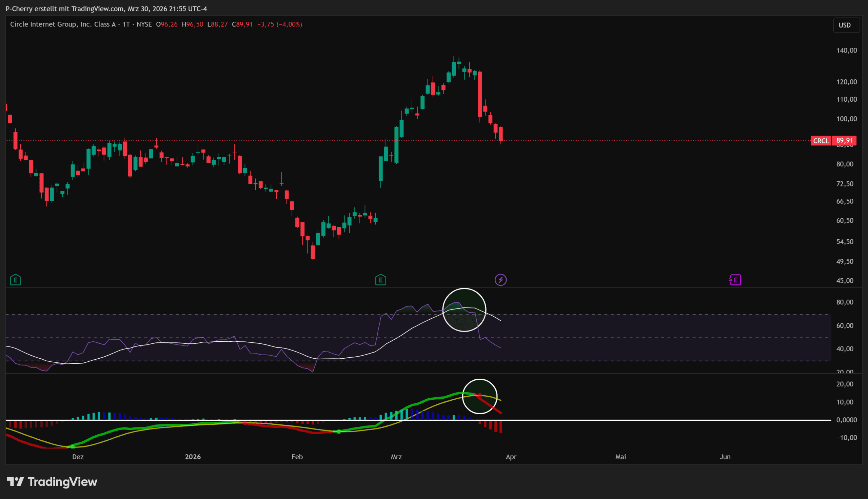The width and height of the screenshot is (868, 499).
Task: Click the 140,00 level on the price scale
Action: click(x=846, y=51)
